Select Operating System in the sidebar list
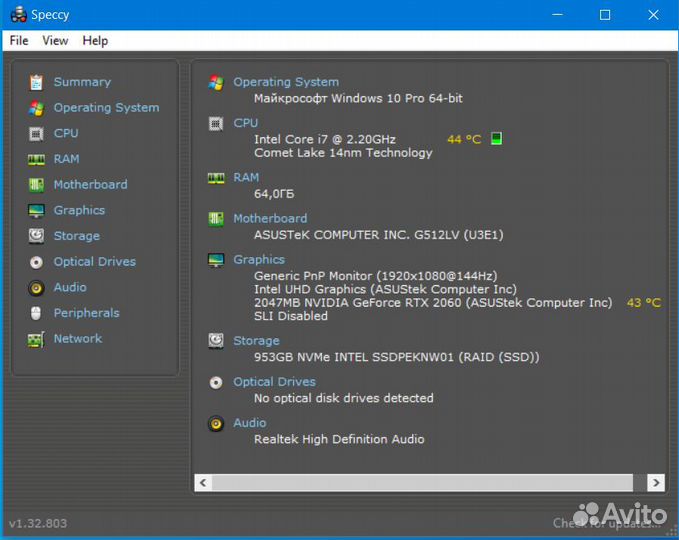679x540 pixels. 106,108
